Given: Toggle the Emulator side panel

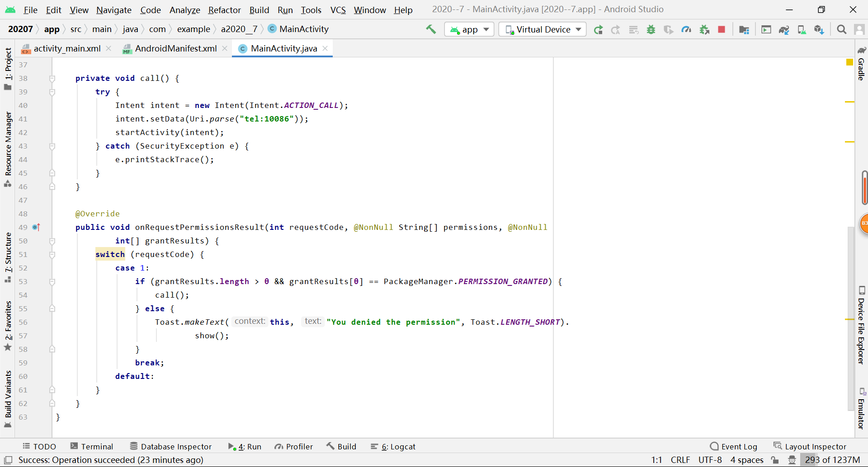Looking at the screenshot, I should point(861,408).
